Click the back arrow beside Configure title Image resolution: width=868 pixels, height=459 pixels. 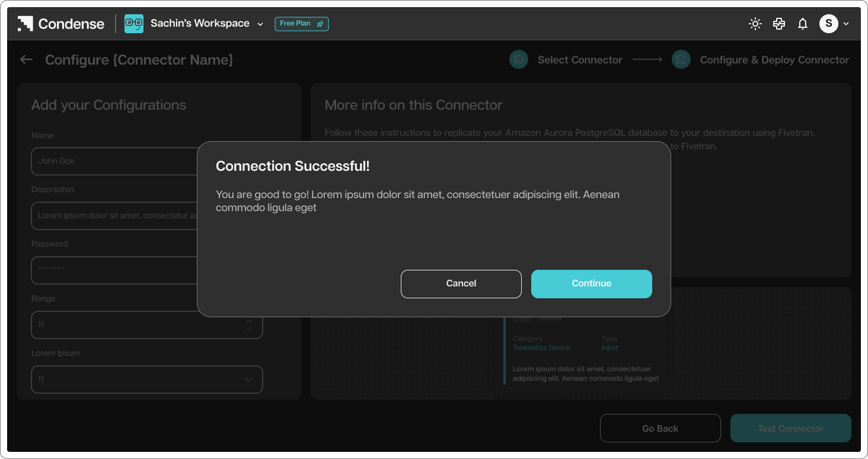click(x=26, y=59)
